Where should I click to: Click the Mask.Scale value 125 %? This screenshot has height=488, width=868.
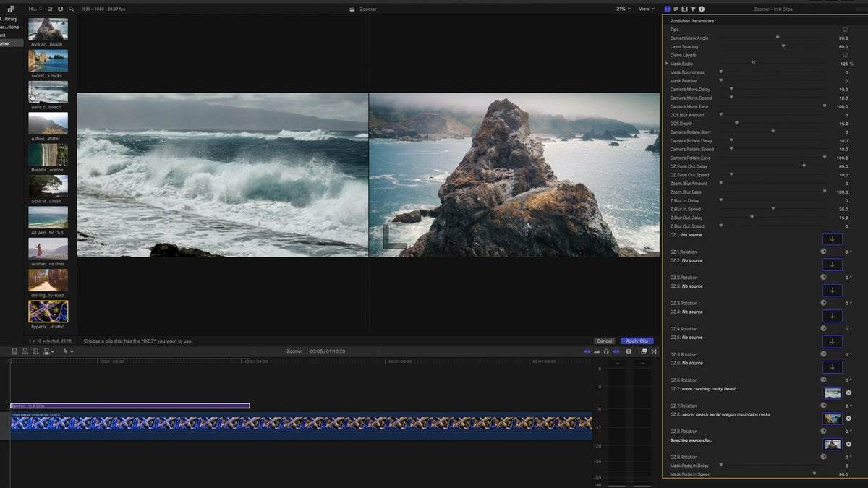tap(846, 64)
